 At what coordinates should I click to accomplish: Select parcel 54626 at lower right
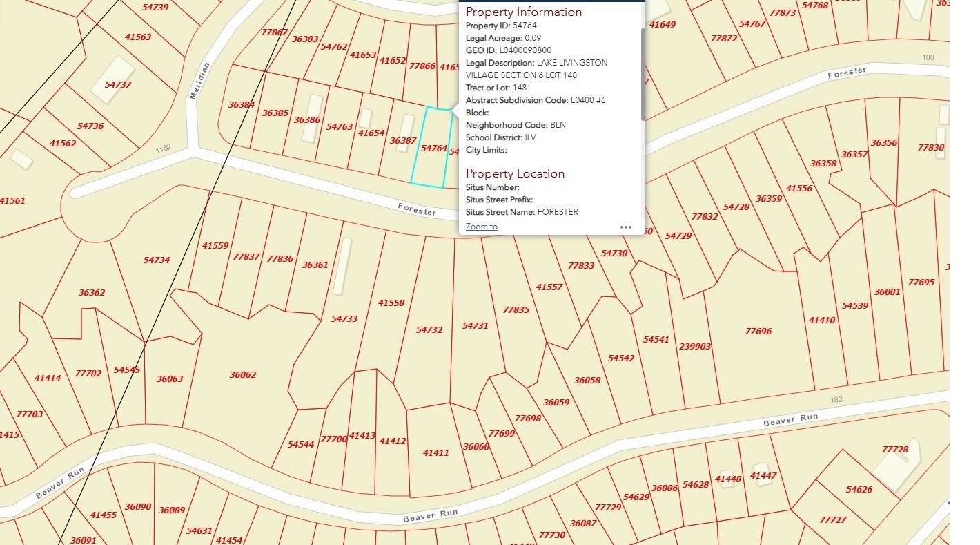pos(858,490)
